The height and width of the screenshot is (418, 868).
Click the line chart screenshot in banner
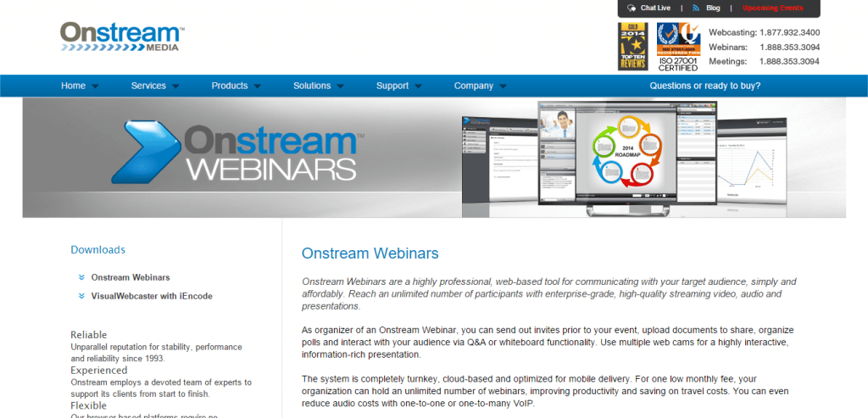[751, 162]
